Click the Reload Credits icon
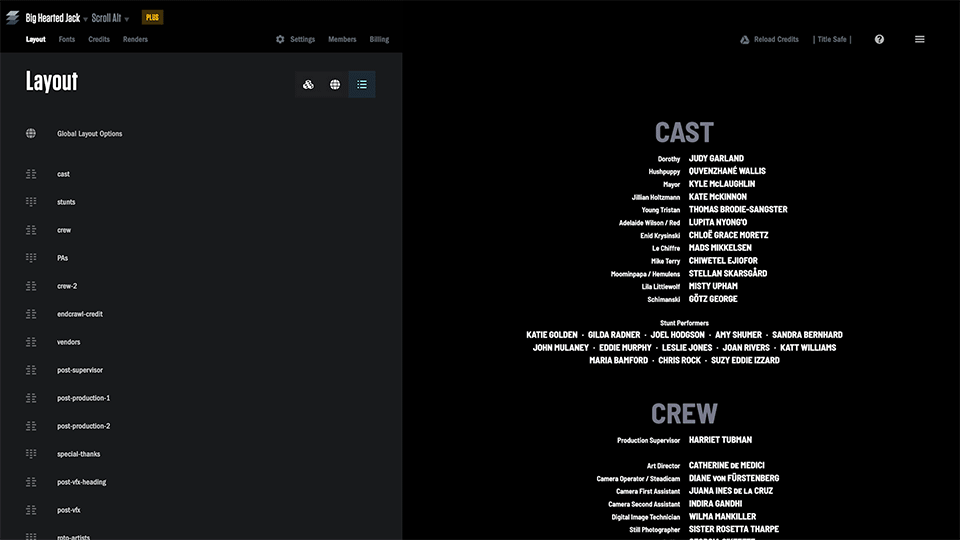Screen dimensions: 960x540 pos(744,39)
